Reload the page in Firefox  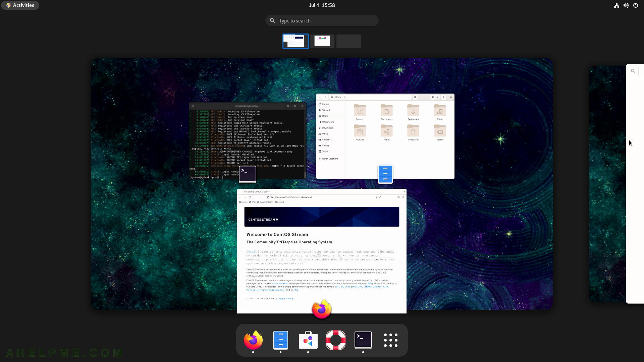(250, 197)
